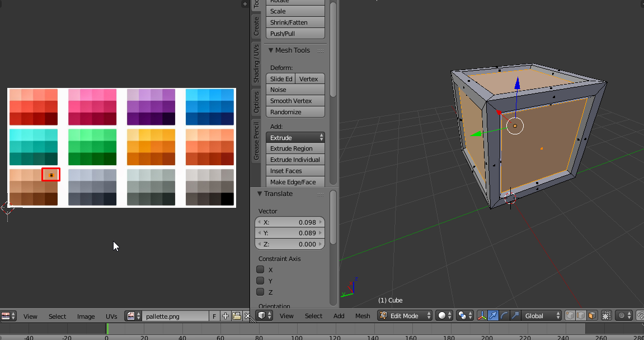Toggle limit selection to visible
Screen dimensions: 644x340
[606, 315]
